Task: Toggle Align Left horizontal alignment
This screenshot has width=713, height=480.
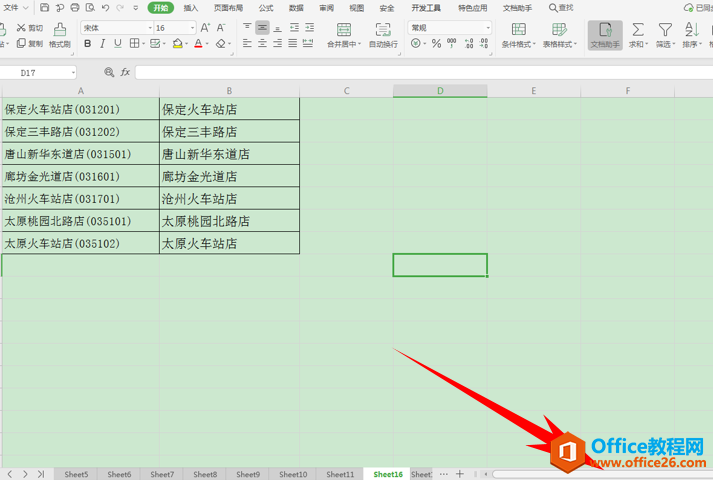Action: click(x=247, y=43)
